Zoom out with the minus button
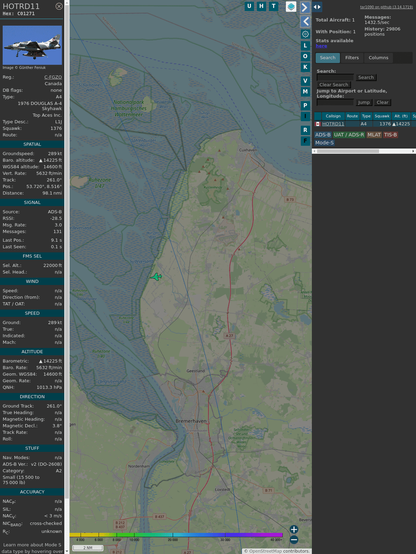The width and height of the screenshot is (416, 554). pyautogui.click(x=294, y=540)
